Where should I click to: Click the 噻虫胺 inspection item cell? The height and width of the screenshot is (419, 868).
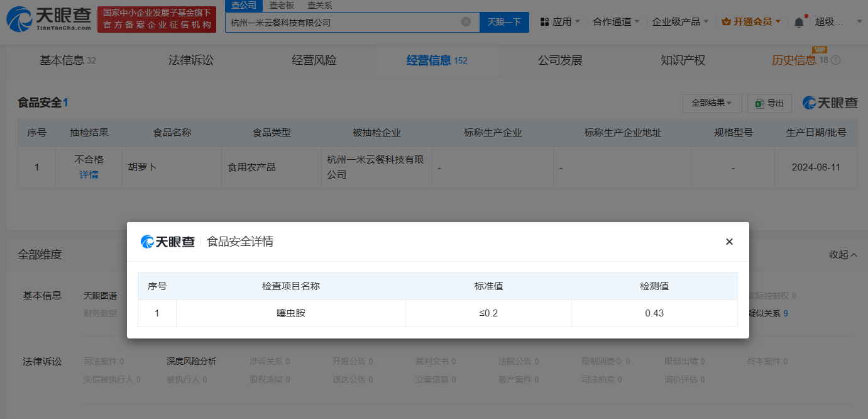(x=291, y=313)
